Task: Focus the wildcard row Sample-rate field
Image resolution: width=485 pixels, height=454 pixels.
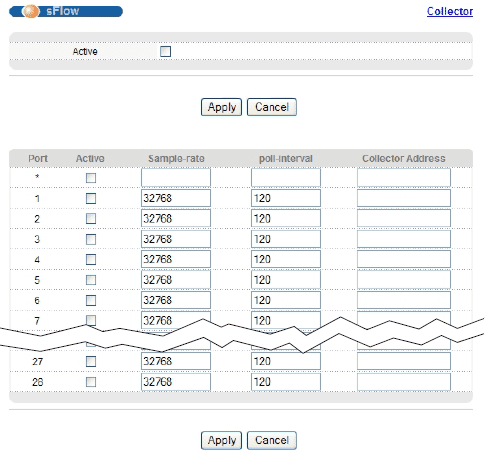Action: [x=176, y=177]
